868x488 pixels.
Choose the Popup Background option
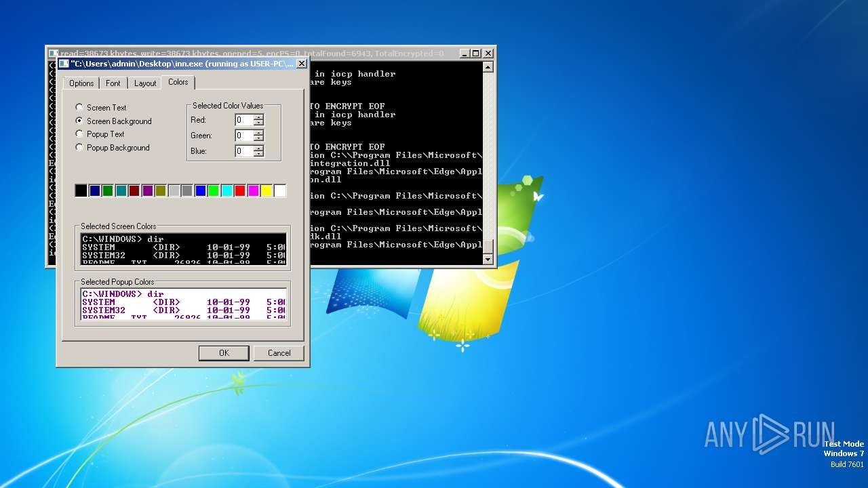pyautogui.click(x=79, y=147)
